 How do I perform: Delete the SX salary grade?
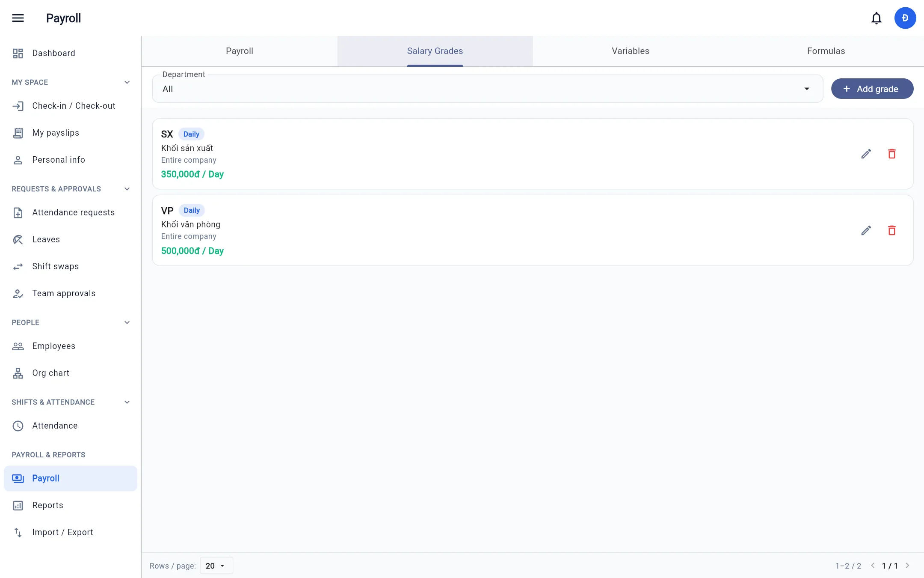pos(892,154)
